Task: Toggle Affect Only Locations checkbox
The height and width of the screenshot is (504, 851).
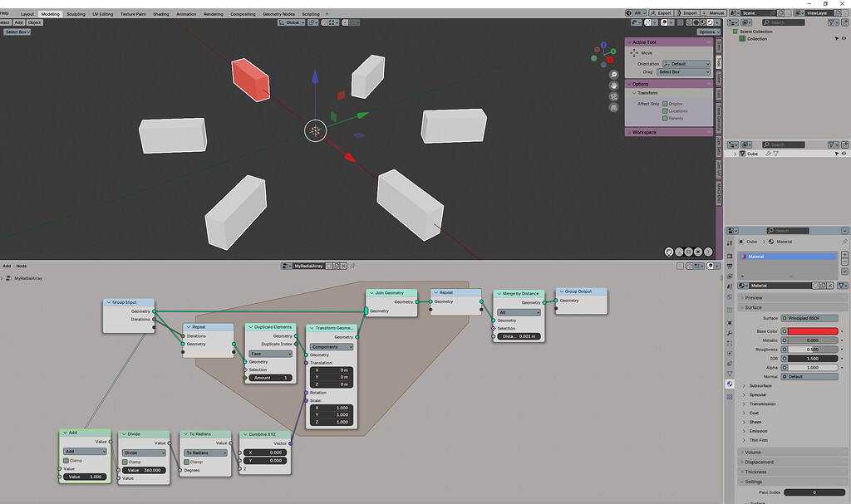Action: [x=665, y=110]
